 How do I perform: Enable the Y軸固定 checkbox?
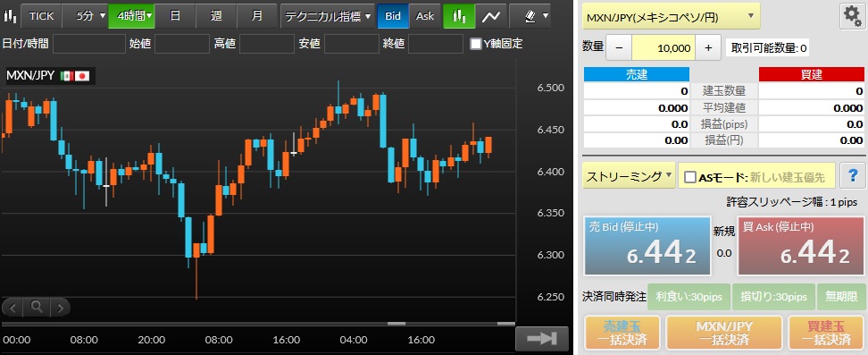click(x=475, y=44)
